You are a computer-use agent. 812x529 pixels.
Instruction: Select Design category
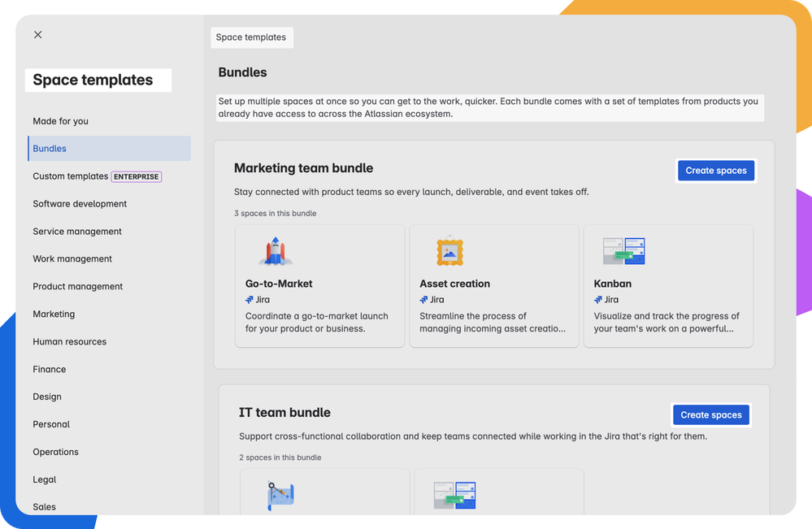click(47, 397)
